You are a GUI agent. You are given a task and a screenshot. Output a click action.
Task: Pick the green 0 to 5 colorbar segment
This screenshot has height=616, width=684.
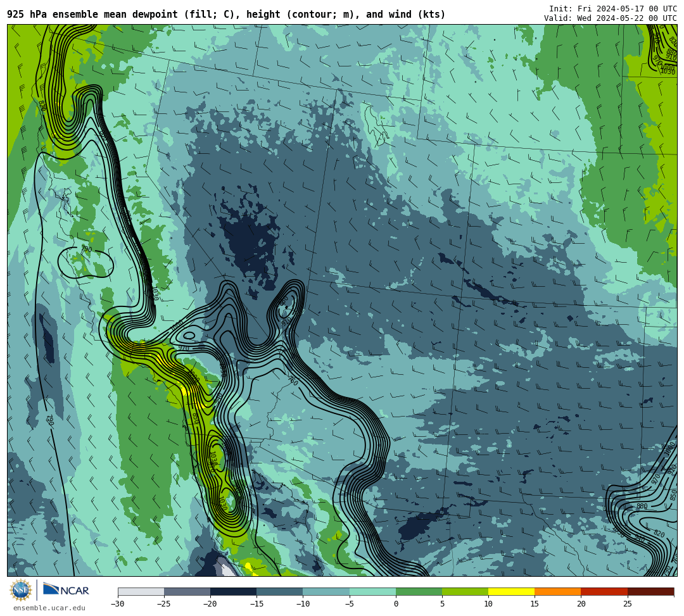419,591
